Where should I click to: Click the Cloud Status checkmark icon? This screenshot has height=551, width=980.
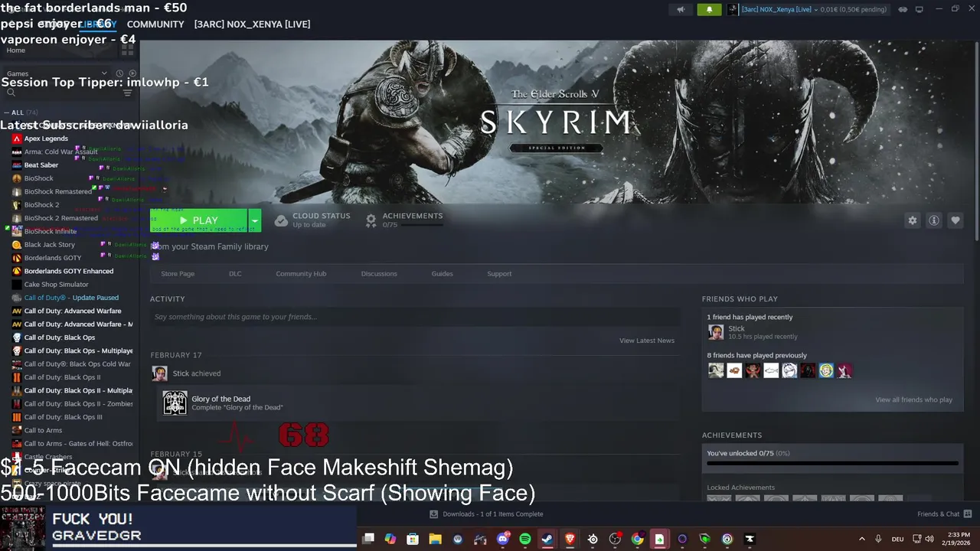tap(281, 220)
